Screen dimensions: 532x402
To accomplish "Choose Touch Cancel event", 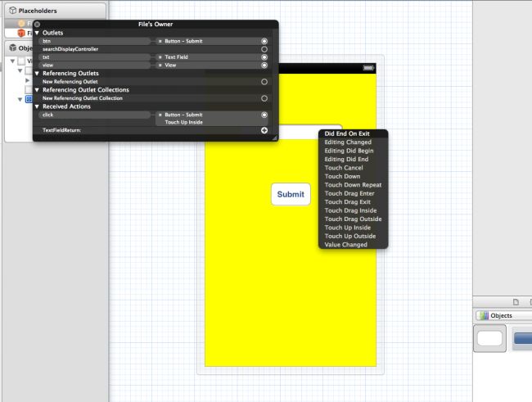I will coord(354,168).
